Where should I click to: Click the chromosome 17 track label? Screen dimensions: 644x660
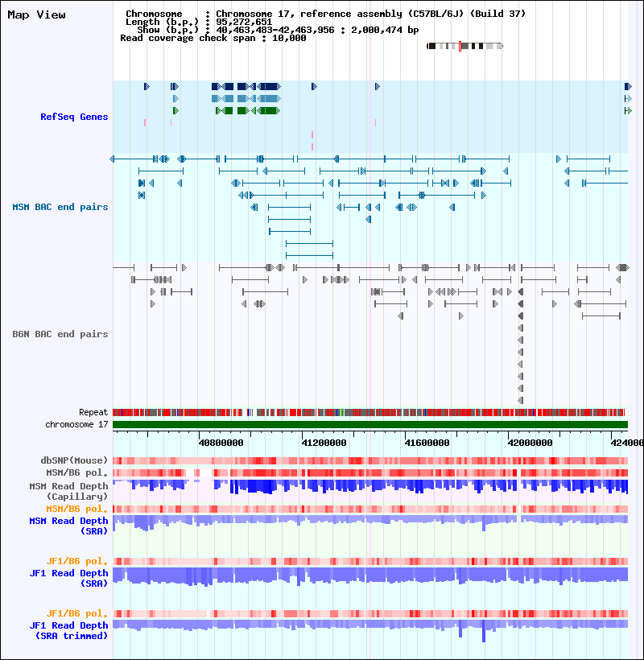tap(76, 425)
